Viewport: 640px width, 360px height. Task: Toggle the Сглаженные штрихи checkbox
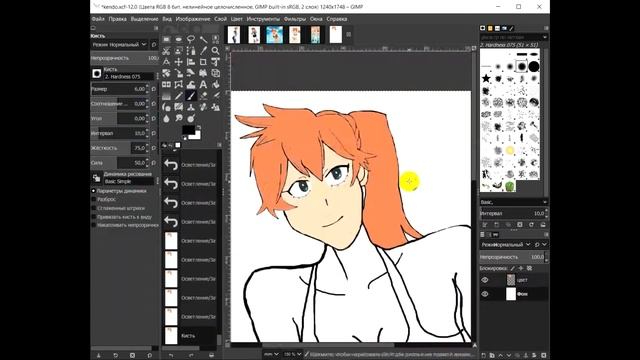93,208
